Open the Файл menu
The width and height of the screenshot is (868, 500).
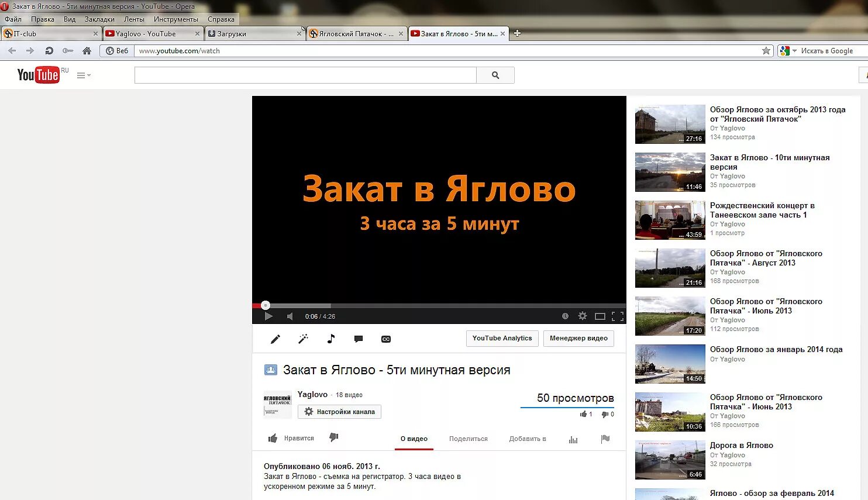13,19
